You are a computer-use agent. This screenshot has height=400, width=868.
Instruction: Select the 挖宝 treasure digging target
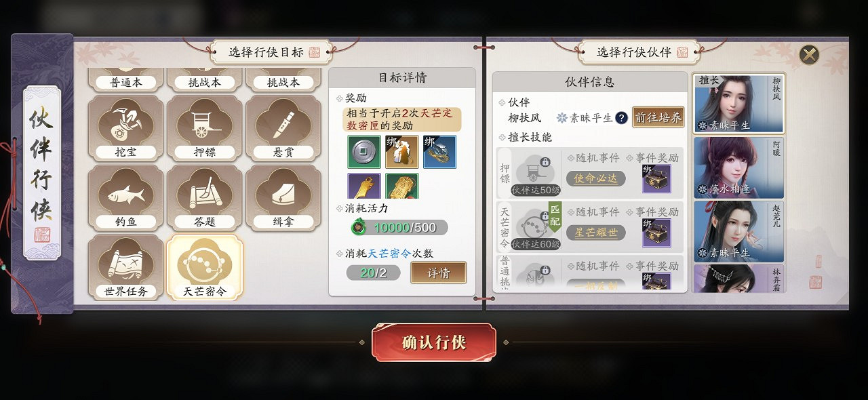click(126, 129)
